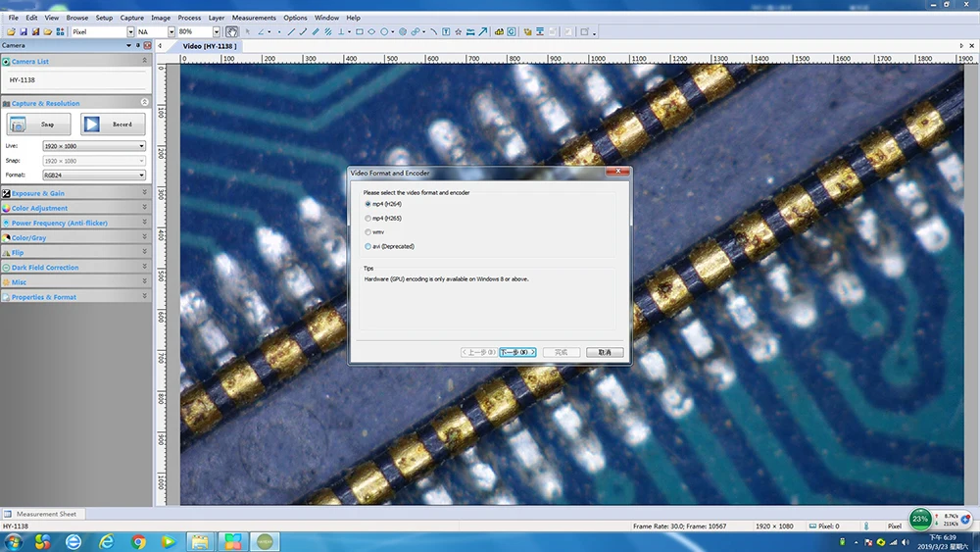Viewport: 980px width, 552px height.
Task: Expand Power Frequency (Anti-flicker) panel
Action: [75, 223]
